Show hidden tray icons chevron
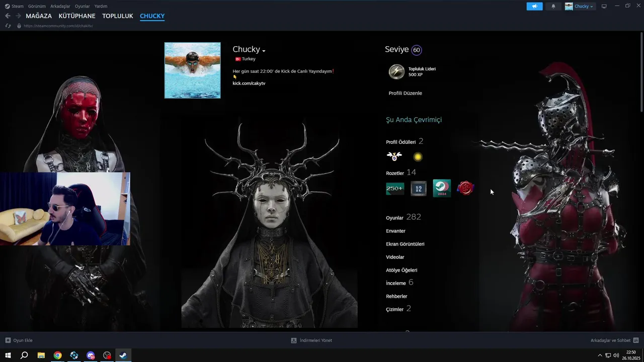 click(x=600, y=355)
